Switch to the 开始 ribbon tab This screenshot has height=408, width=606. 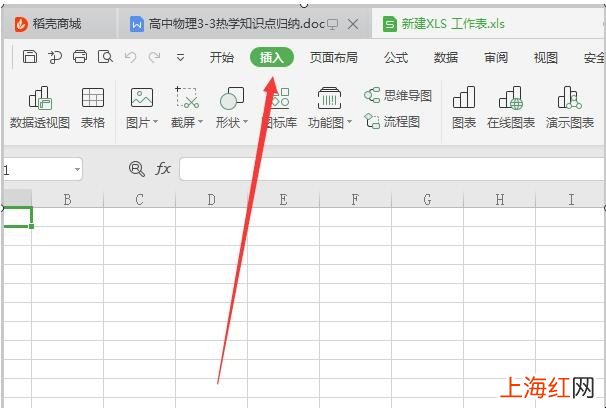tap(222, 58)
